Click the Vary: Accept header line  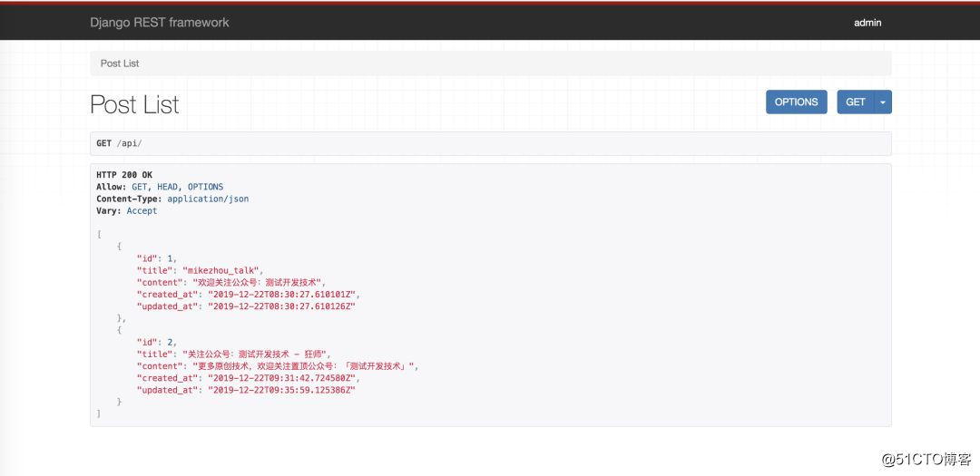coord(126,210)
